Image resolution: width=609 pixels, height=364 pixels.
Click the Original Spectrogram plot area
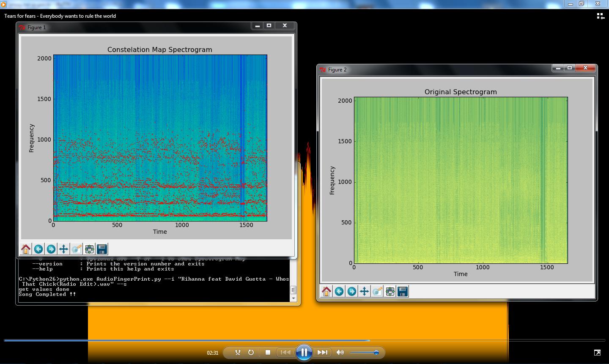click(461, 180)
